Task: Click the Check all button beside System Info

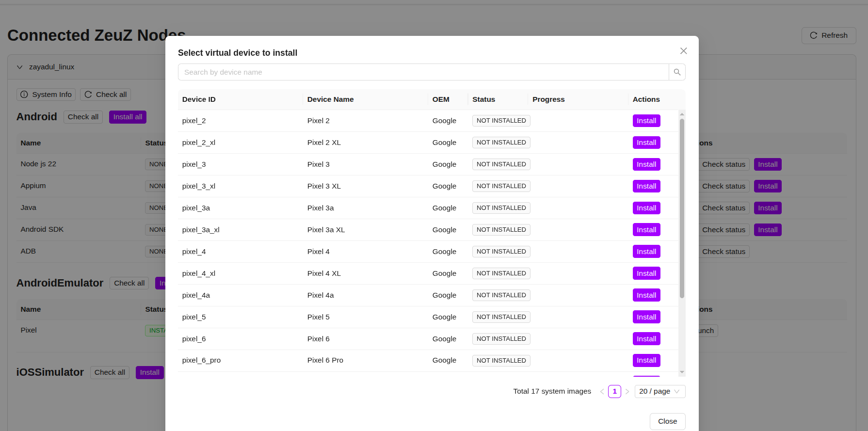Action: pos(106,95)
